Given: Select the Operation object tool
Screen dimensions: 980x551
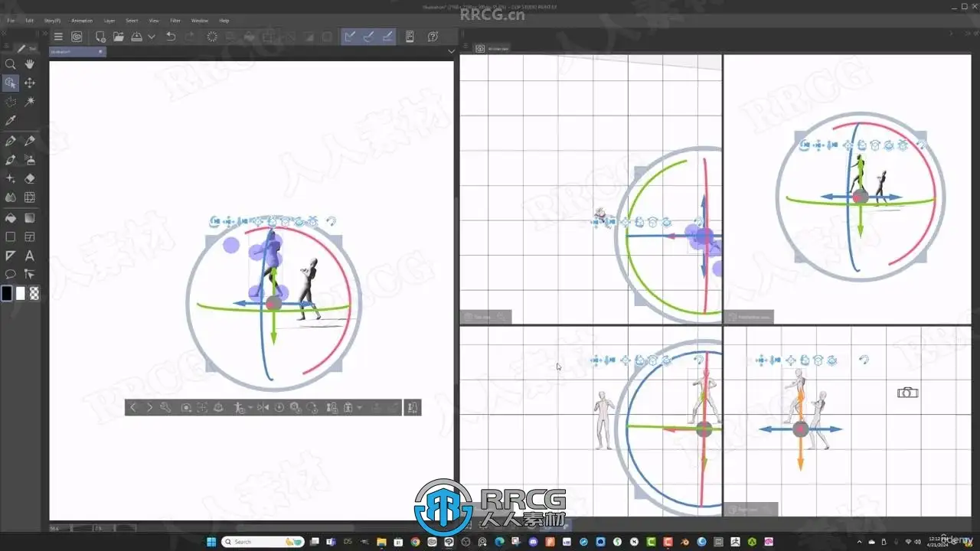Looking at the screenshot, I should [x=11, y=83].
